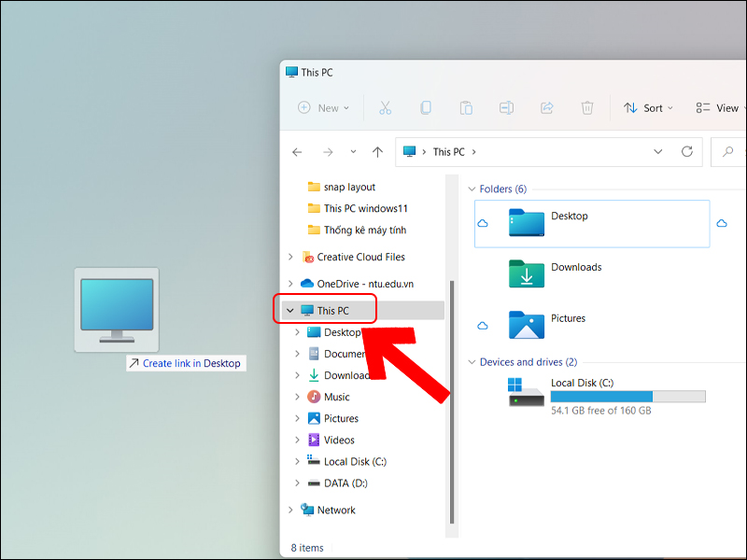Open the New dropdown menu

coord(322,107)
